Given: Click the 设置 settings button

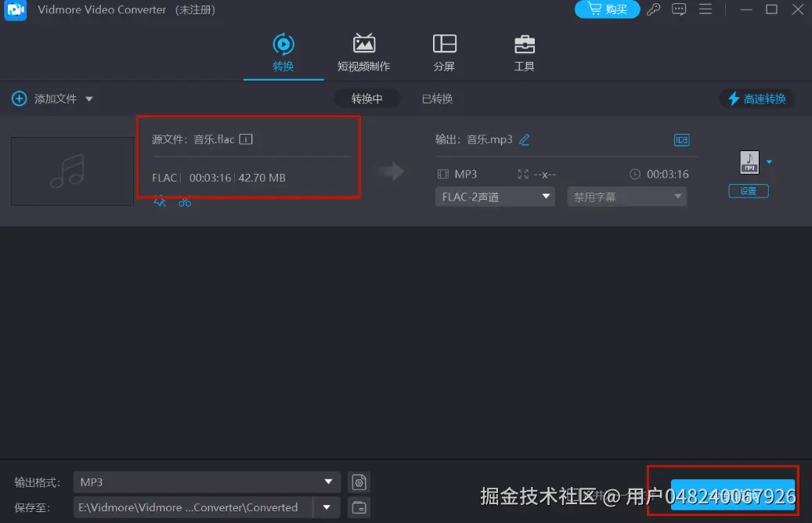Looking at the screenshot, I should pos(749,191).
